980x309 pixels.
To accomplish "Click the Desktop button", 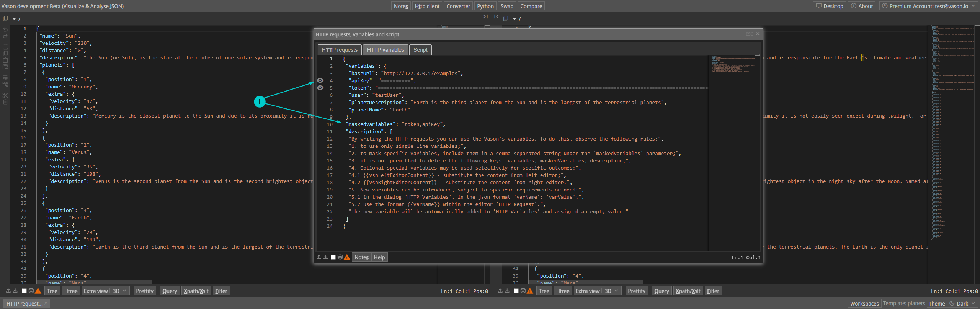I will (830, 6).
